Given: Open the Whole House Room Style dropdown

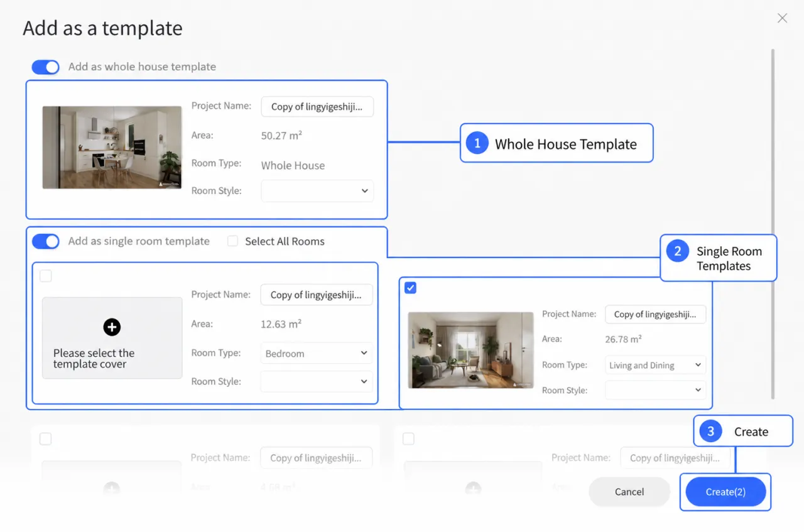Looking at the screenshot, I should 317,191.
